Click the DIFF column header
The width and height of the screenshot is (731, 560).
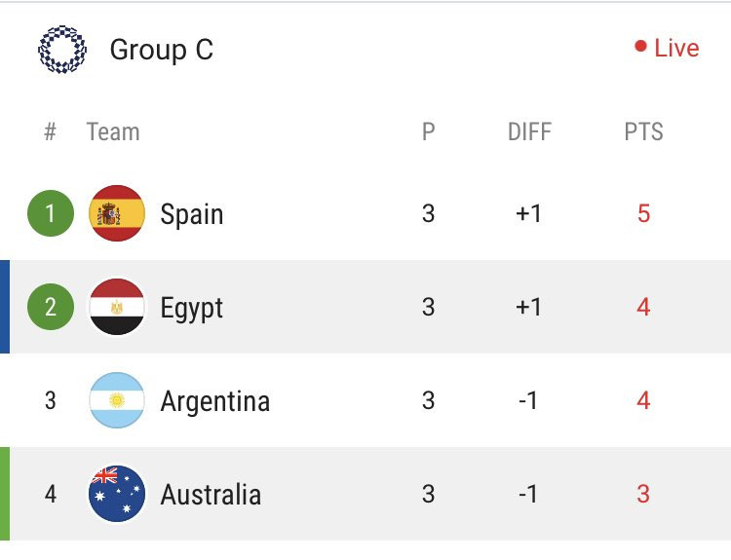tap(529, 131)
